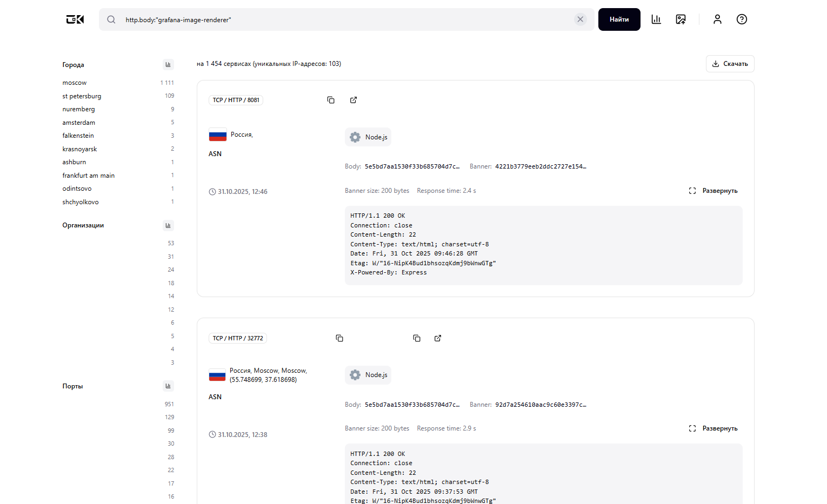Image resolution: width=827 pixels, height=504 pixels.
Task: Click the TCP / HTTP / 8081 protocol tag
Action: coord(236,100)
